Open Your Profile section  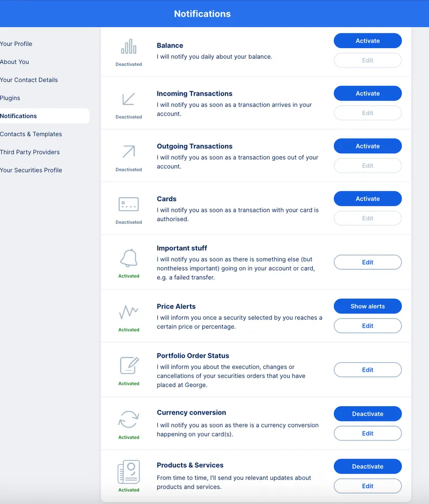pyautogui.click(x=16, y=44)
